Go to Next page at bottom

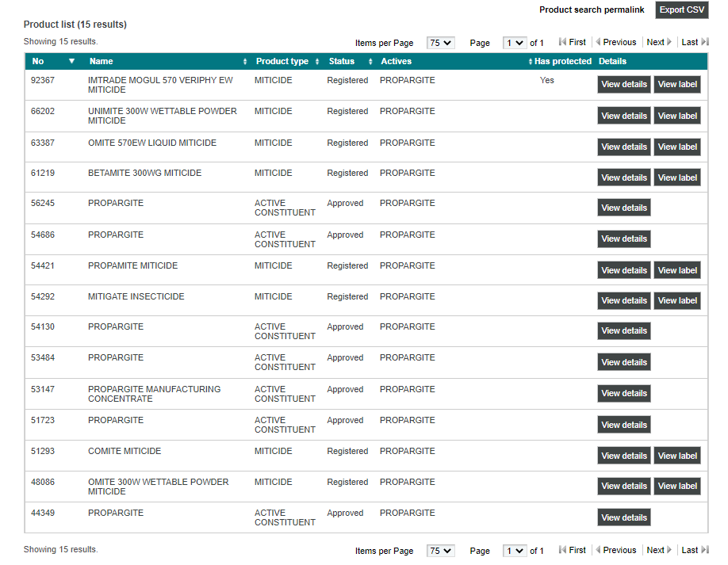[659, 550]
